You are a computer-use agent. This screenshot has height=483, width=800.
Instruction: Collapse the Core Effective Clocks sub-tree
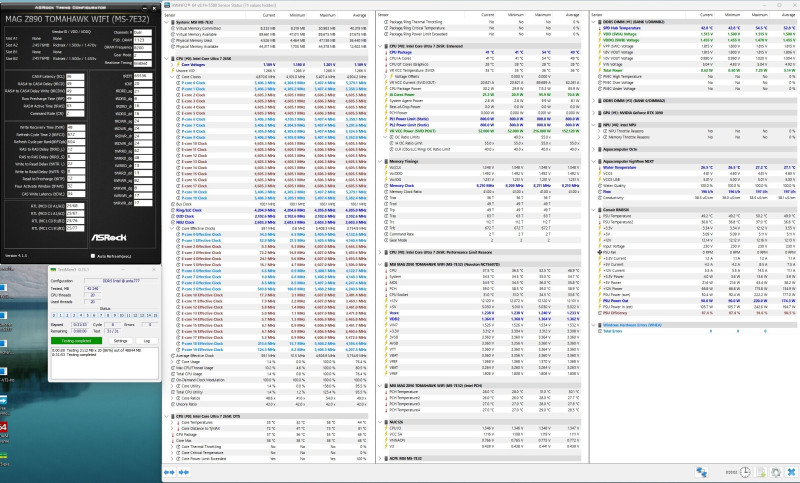(172, 228)
